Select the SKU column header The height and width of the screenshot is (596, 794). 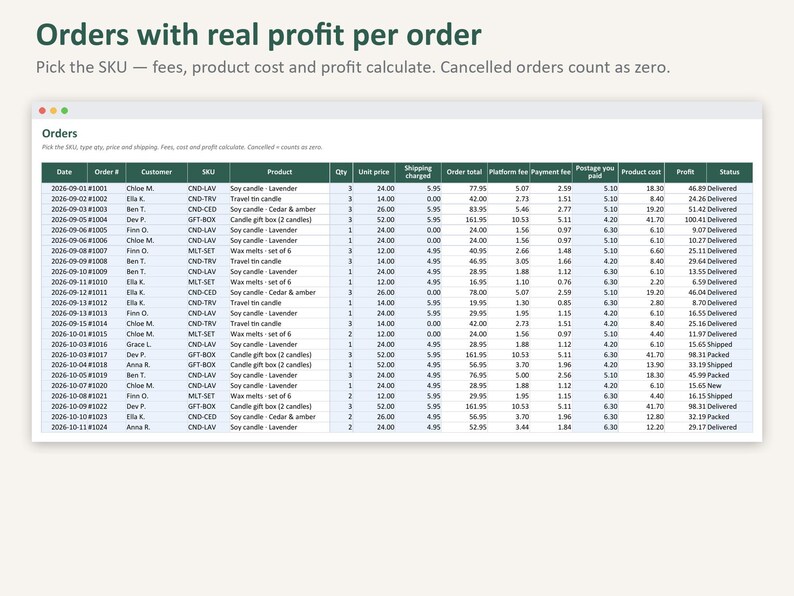(x=208, y=172)
